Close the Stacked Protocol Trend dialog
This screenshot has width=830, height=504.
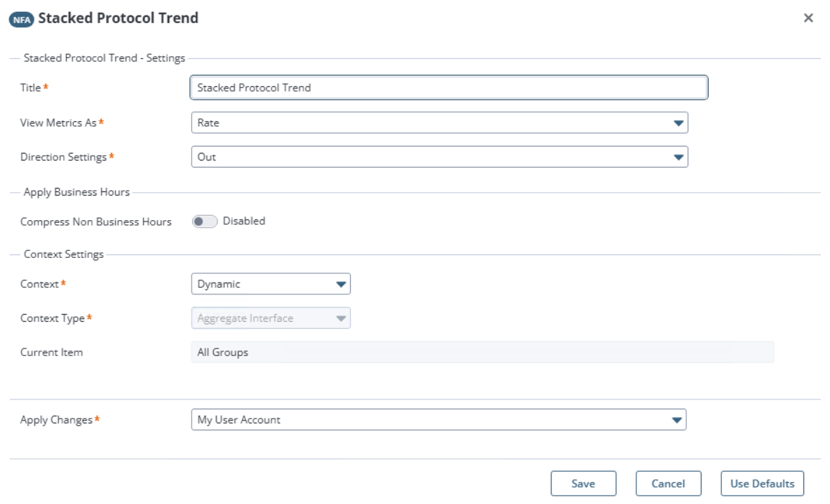tap(808, 18)
